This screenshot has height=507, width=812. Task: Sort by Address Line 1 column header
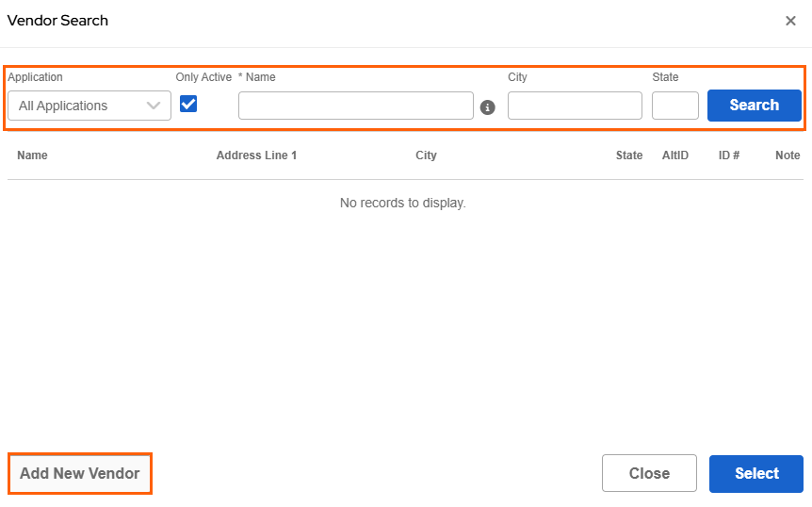(x=256, y=155)
